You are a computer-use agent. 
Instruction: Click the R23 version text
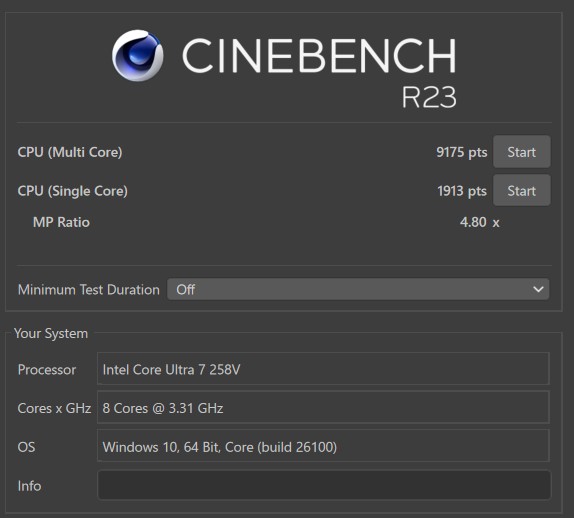[429, 97]
